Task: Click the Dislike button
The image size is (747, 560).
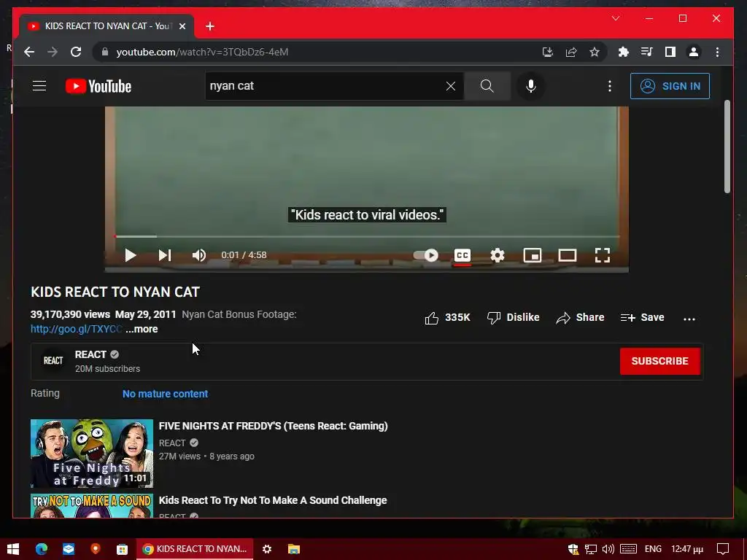Action: point(513,318)
